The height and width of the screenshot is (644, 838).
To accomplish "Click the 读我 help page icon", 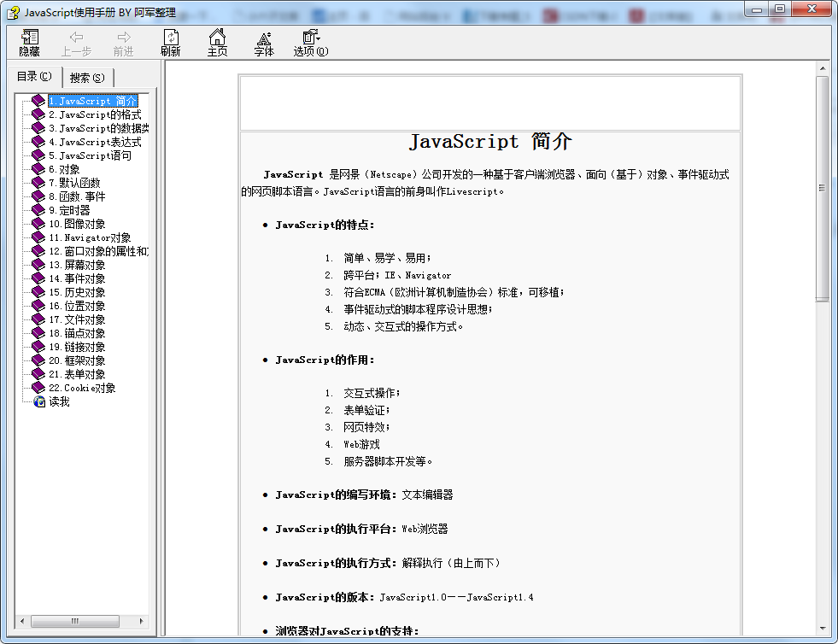I will [x=39, y=401].
